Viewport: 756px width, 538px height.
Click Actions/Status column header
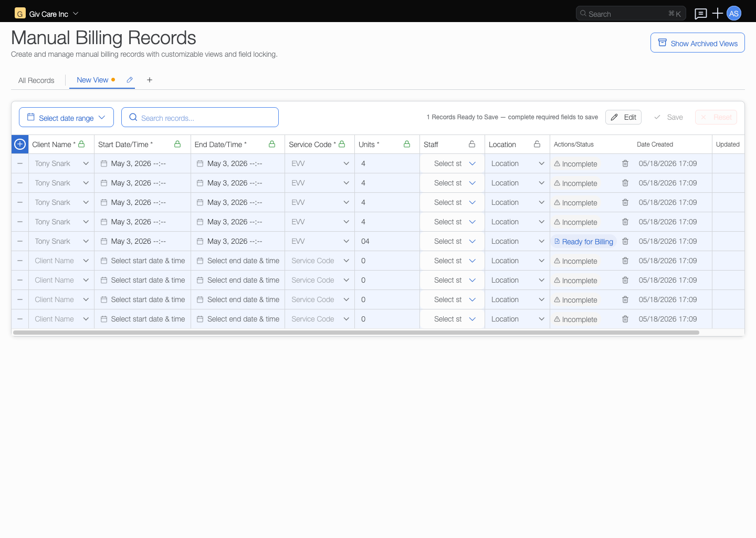tap(574, 144)
